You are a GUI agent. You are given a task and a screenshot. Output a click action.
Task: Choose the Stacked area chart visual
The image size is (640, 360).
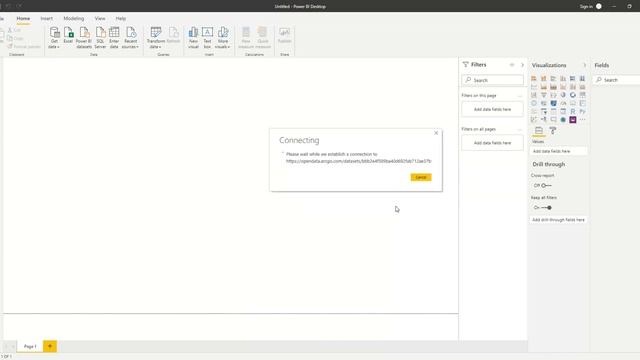pos(553,87)
